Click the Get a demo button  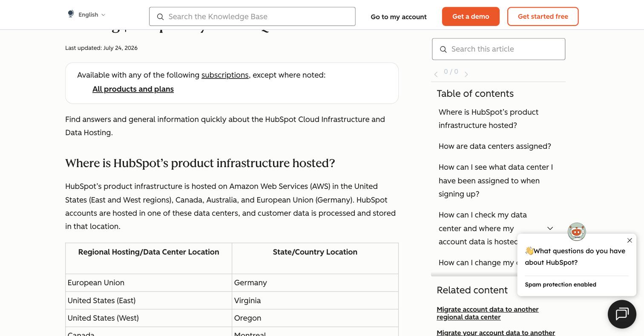tap(471, 17)
